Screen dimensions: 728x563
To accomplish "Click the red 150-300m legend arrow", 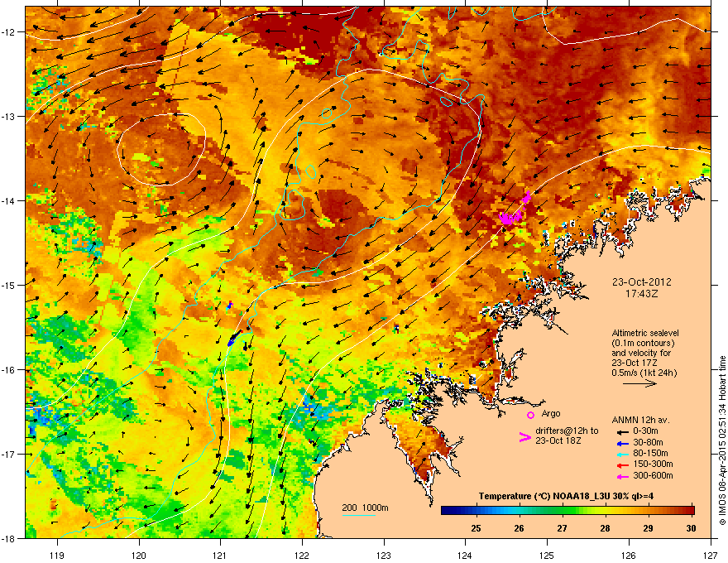I will (623, 464).
